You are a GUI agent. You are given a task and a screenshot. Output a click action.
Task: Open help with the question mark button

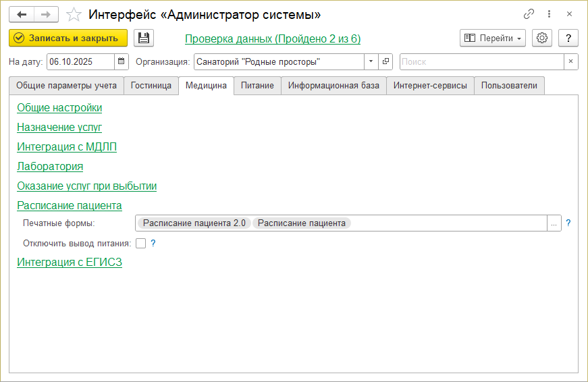pyautogui.click(x=568, y=38)
